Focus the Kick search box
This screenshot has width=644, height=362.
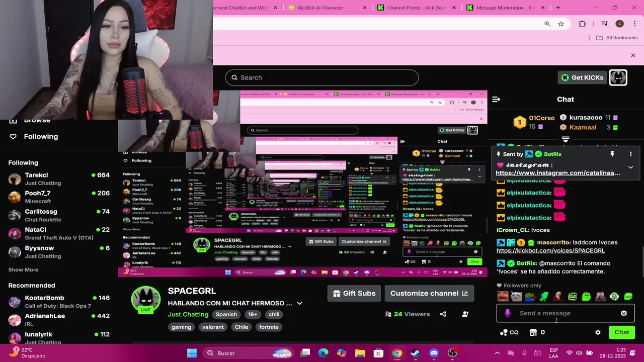tap(322, 77)
